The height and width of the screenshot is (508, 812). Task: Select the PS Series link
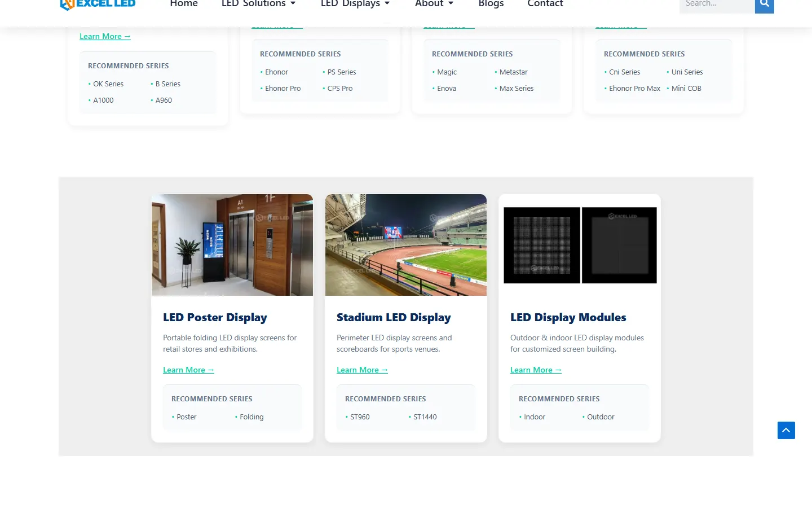pos(342,72)
